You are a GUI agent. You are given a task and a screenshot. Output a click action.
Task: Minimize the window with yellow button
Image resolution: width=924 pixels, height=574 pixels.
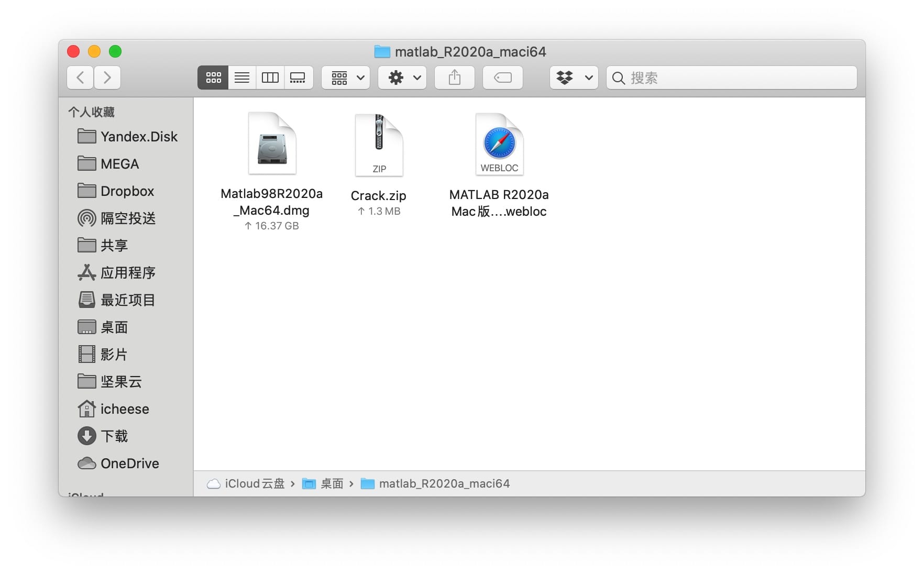click(94, 51)
